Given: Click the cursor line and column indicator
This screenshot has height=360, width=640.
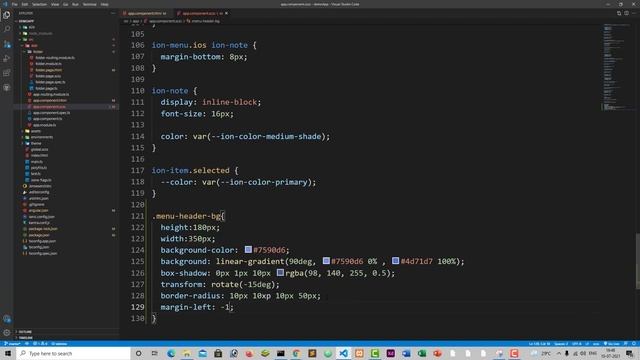Looking at the screenshot, I should coord(540,344).
